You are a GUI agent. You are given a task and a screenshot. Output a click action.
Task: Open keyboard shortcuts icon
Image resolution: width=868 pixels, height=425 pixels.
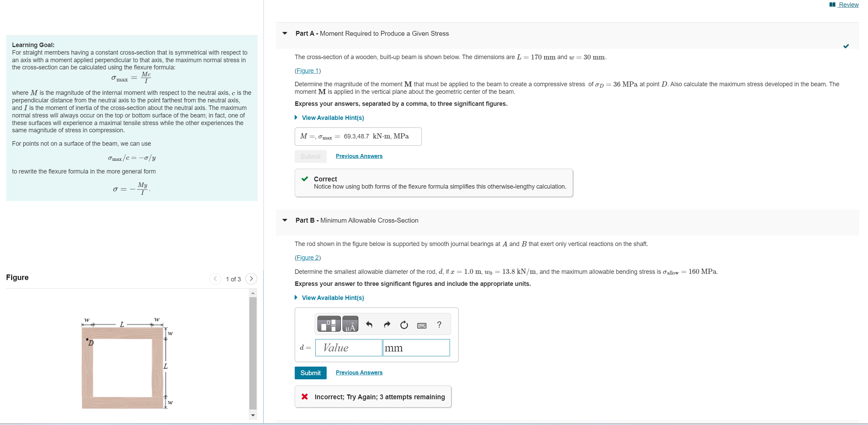tap(421, 325)
